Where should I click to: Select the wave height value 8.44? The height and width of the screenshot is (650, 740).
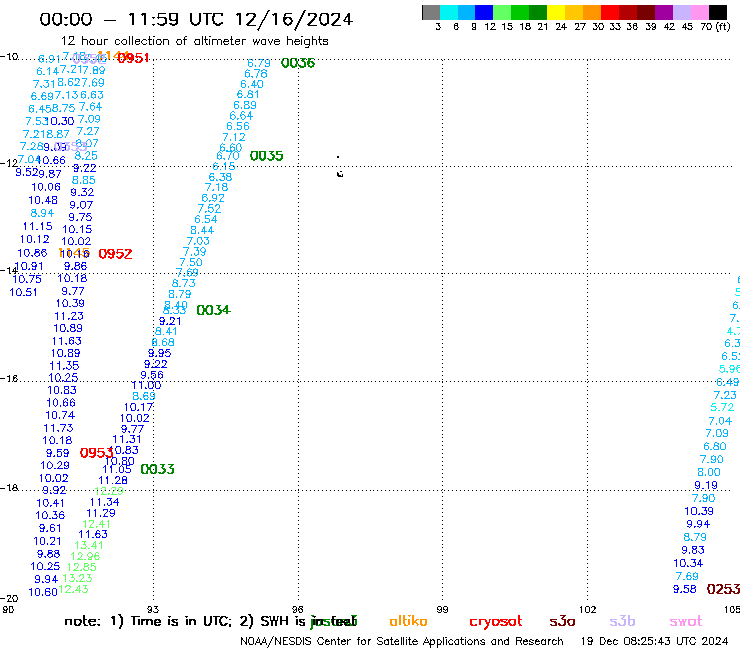(202, 230)
